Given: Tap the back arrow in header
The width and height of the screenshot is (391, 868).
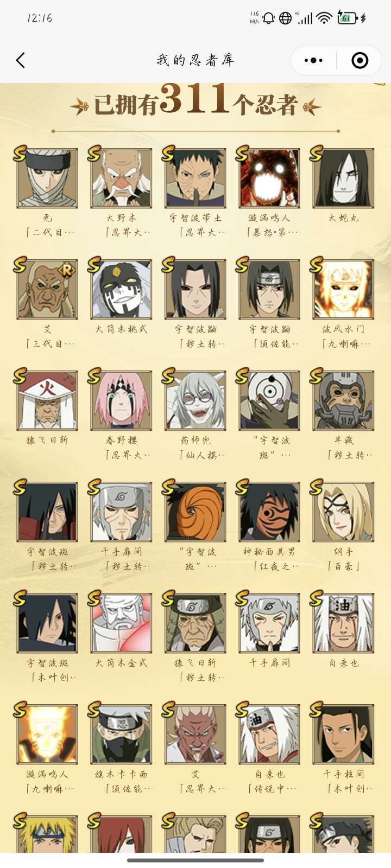Looking at the screenshot, I should coord(21,60).
